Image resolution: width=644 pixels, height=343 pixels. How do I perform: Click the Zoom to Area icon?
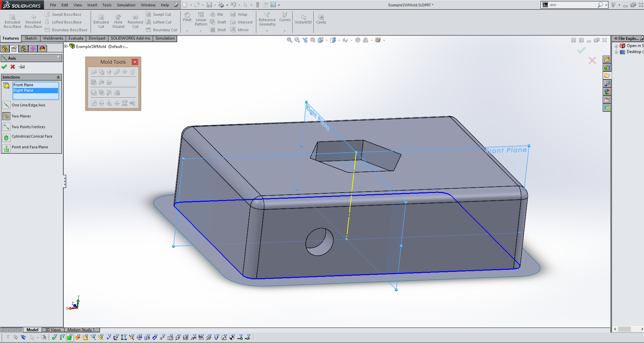point(297,40)
